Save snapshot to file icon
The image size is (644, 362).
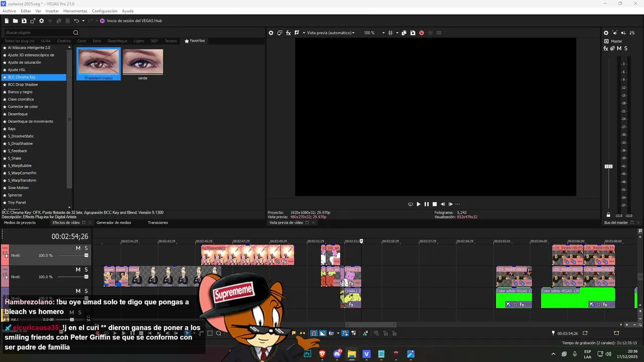pyautogui.click(x=413, y=33)
